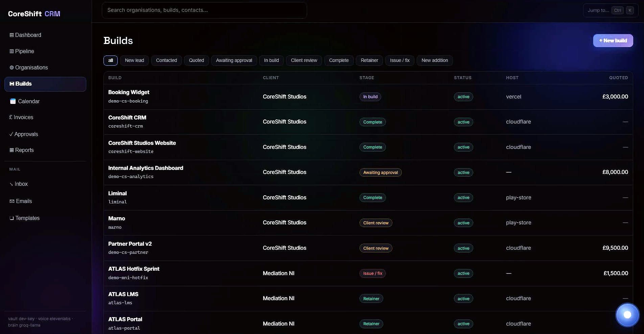644x334 pixels.
Task: Click the HOST column header
Action: [x=512, y=78]
